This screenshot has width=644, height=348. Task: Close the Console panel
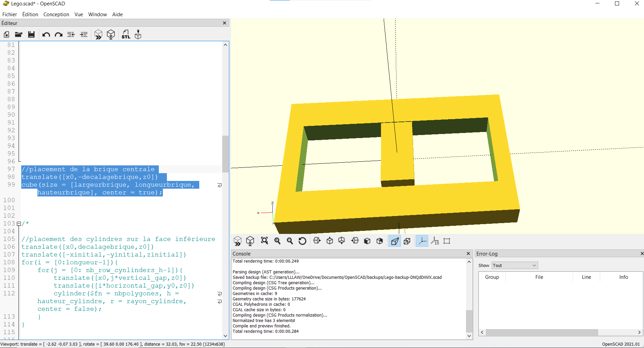[x=468, y=253]
